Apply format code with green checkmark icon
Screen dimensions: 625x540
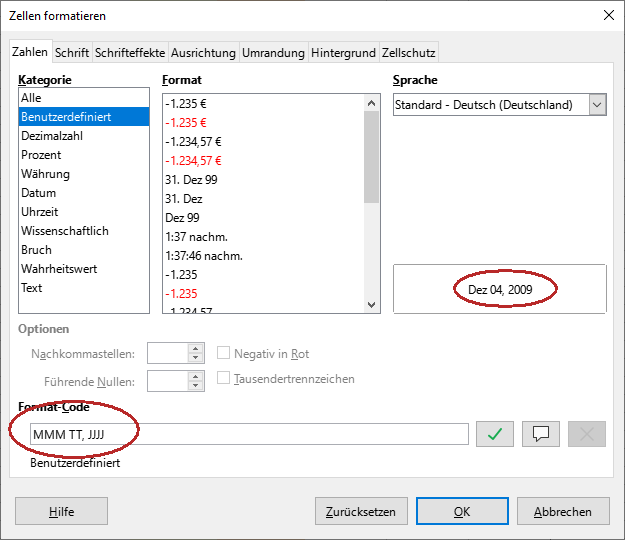[495, 434]
